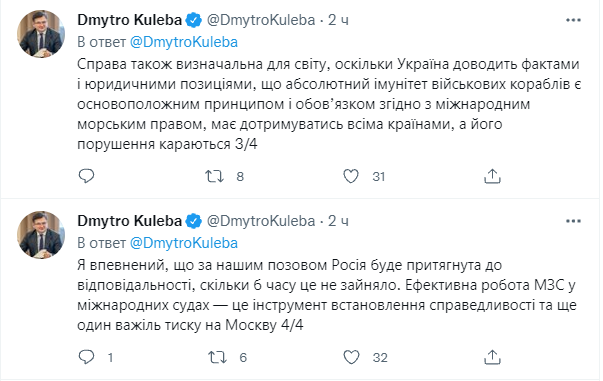Open the '2 ч' timestamp of the second tweet
Image resolution: width=603 pixels, height=381 pixels.
338,221
